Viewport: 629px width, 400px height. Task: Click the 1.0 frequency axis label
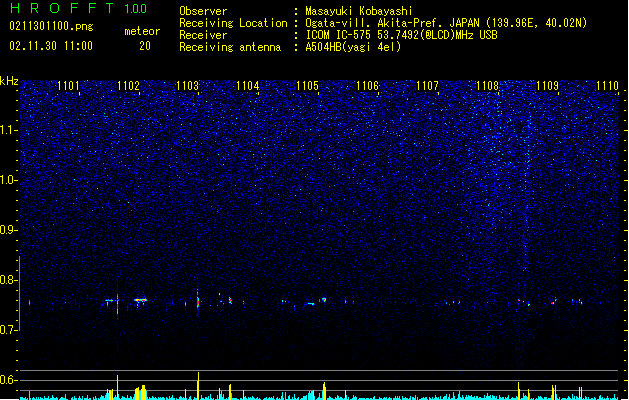point(8,180)
